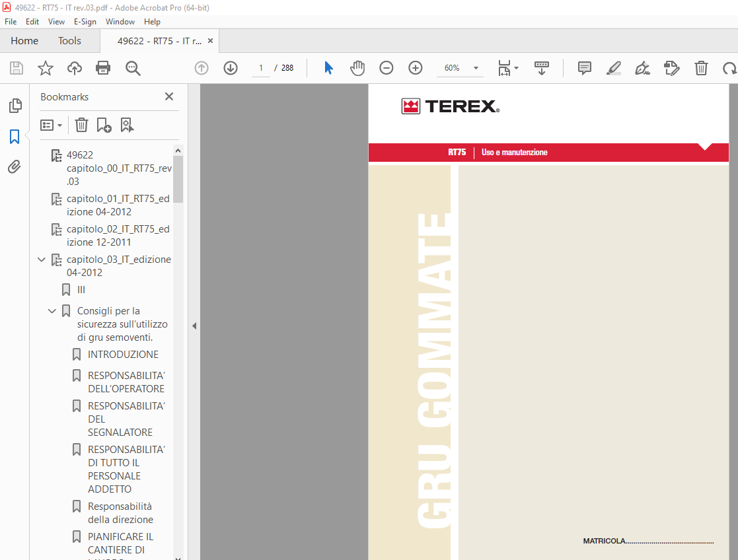Open the Window menu
Screen dimensions: 738x560
click(120, 22)
